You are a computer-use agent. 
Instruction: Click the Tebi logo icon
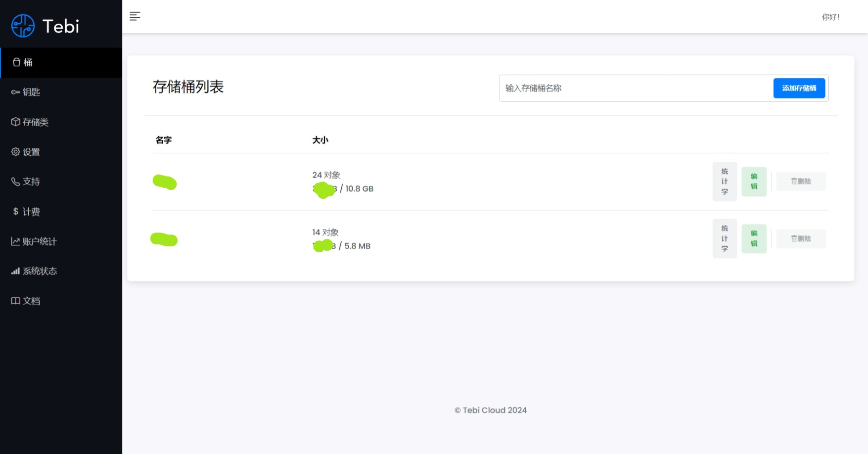coord(23,26)
